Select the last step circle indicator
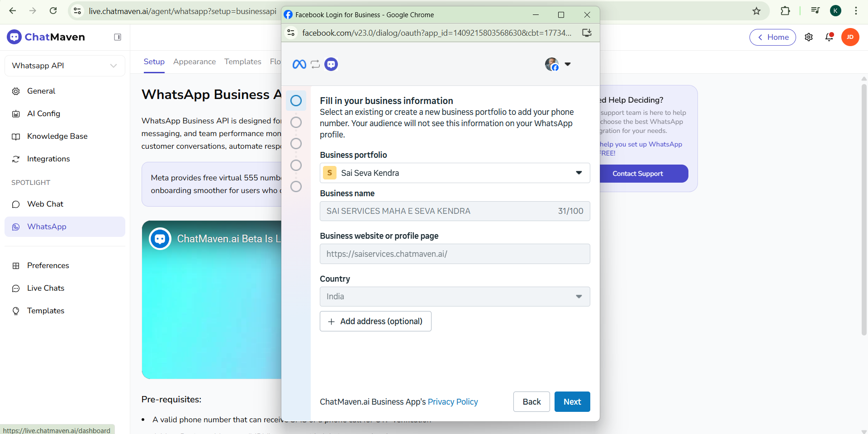The height and width of the screenshot is (434, 868). (x=296, y=186)
